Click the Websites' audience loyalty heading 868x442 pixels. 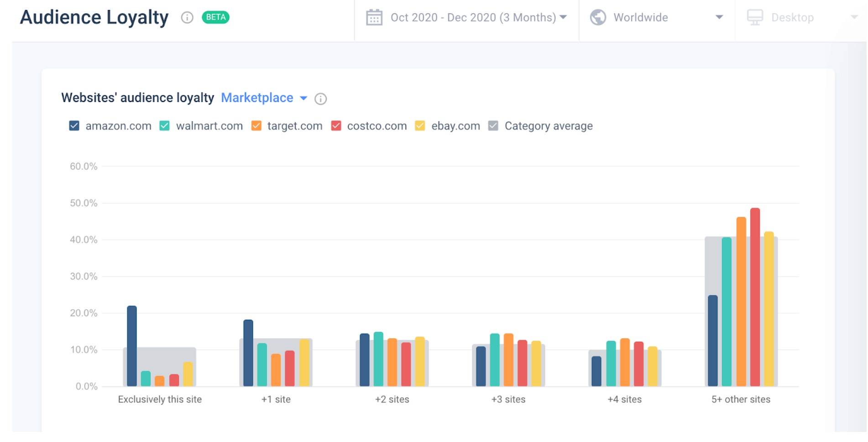(x=137, y=98)
